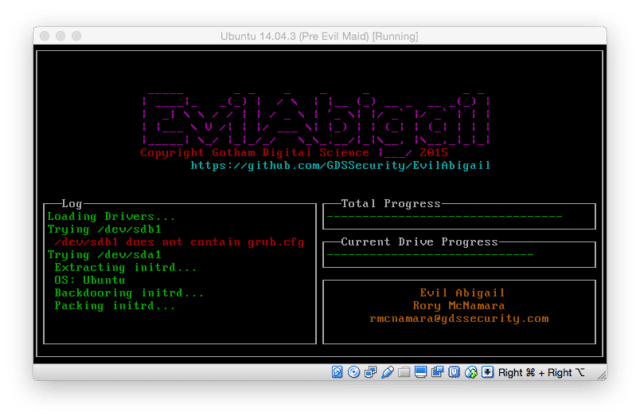
Task: Click the keyboard capture arrow indicator
Action: [x=487, y=372]
